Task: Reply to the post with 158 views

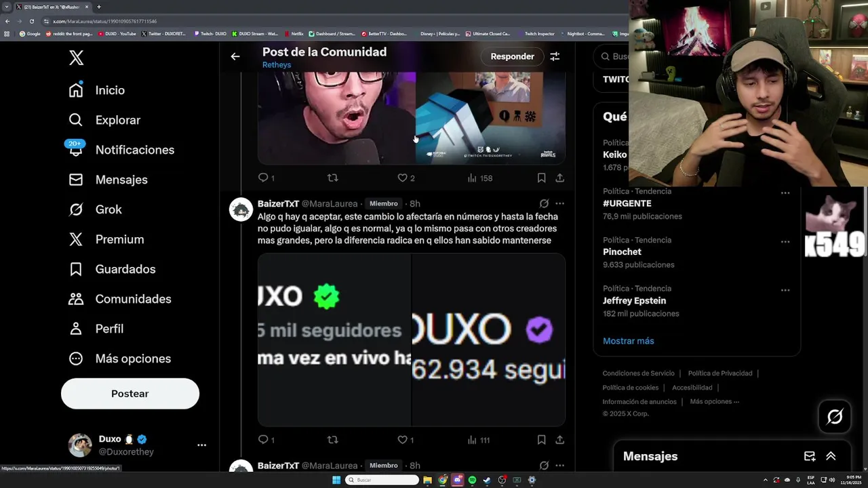Action: pos(266,178)
